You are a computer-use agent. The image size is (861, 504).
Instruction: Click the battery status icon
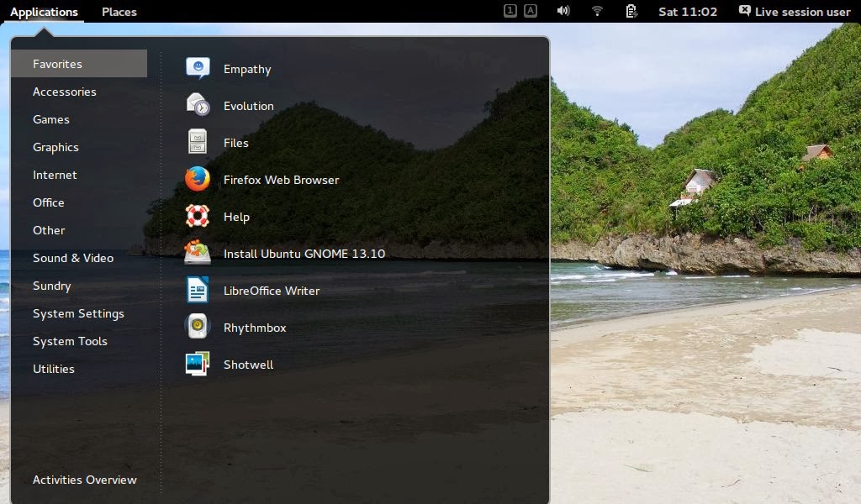(631, 11)
